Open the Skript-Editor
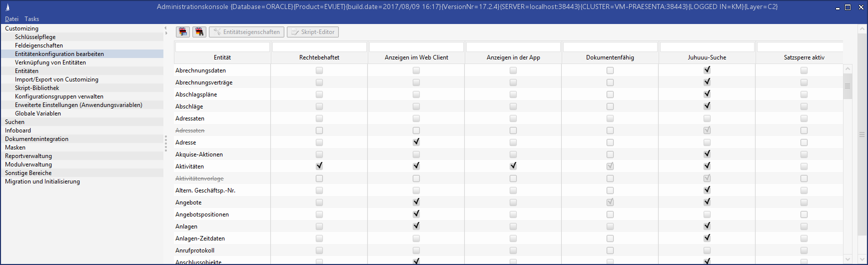This screenshot has height=265, width=868. click(x=313, y=32)
